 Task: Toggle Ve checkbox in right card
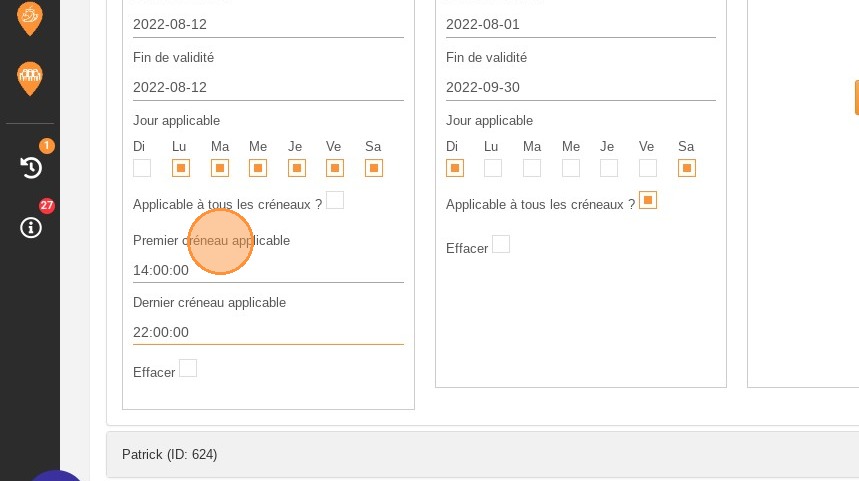648,168
